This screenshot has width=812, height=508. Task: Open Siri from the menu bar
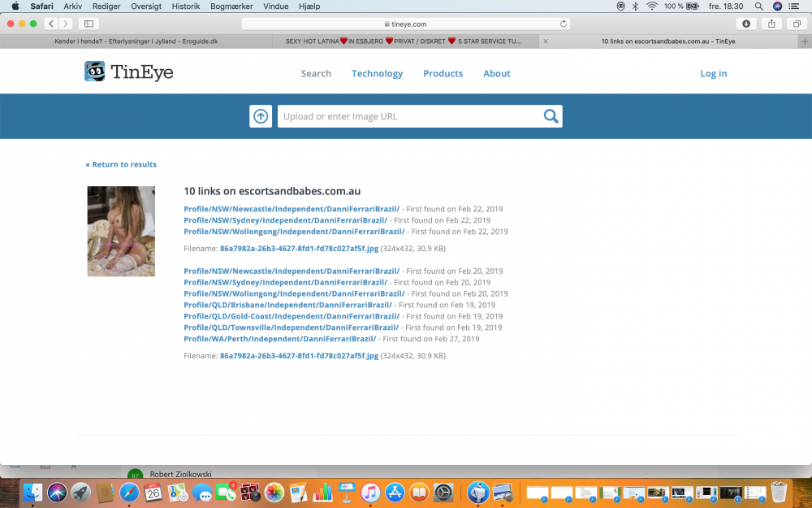click(x=777, y=7)
